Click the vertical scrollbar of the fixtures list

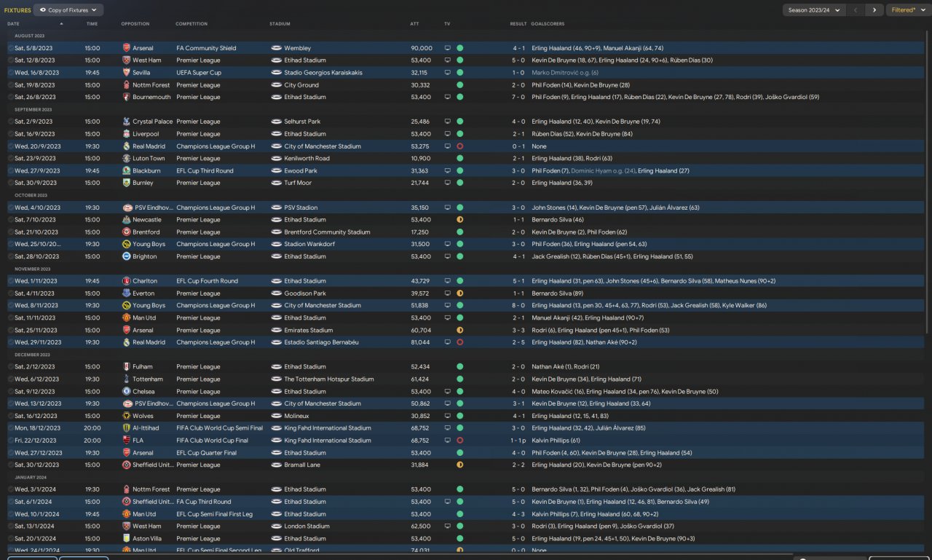point(927,181)
